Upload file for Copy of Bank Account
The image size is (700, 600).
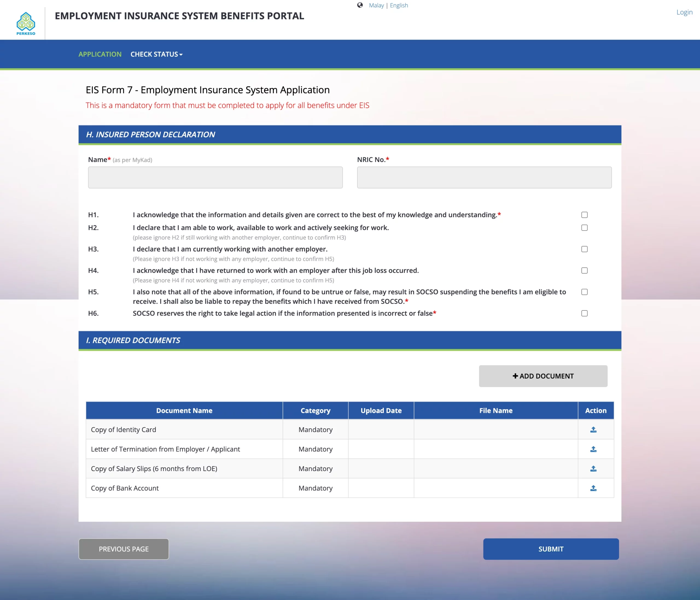click(x=594, y=488)
